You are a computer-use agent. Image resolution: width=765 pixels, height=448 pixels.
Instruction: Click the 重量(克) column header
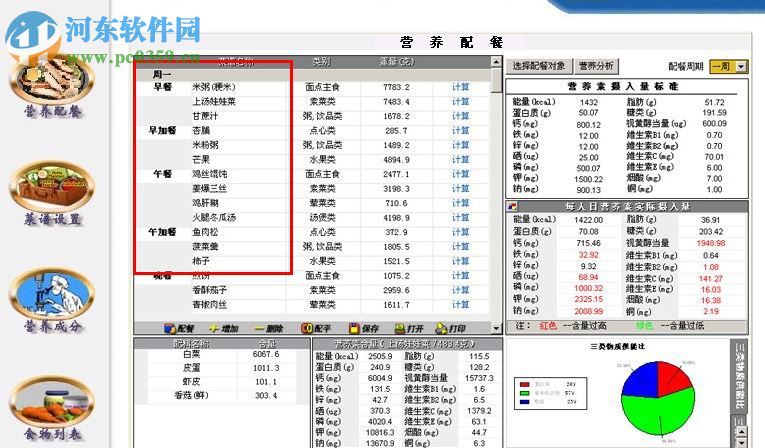coord(396,62)
